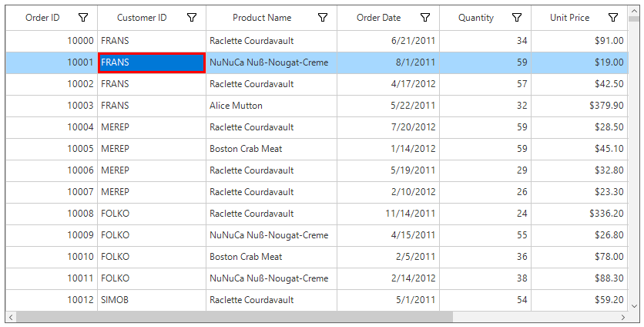The width and height of the screenshot is (644, 327).
Task: Select Order ID cell 10004
Action: coord(52,127)
